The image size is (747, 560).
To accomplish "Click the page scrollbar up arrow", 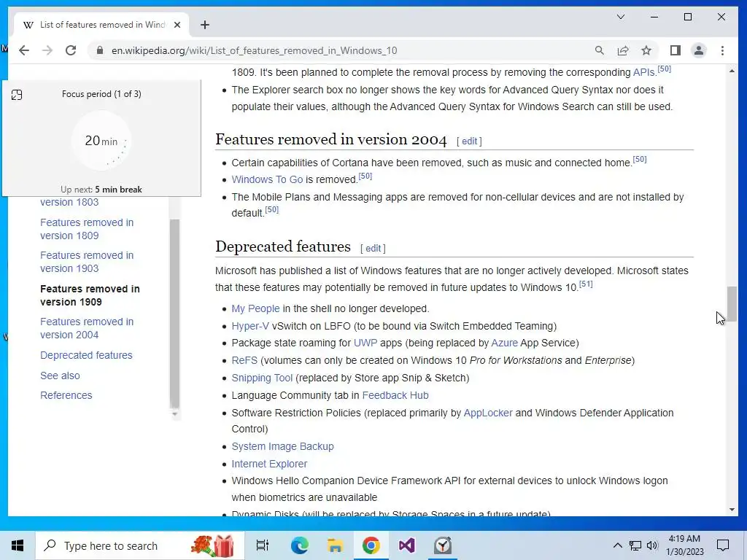I will click(732, 71).
